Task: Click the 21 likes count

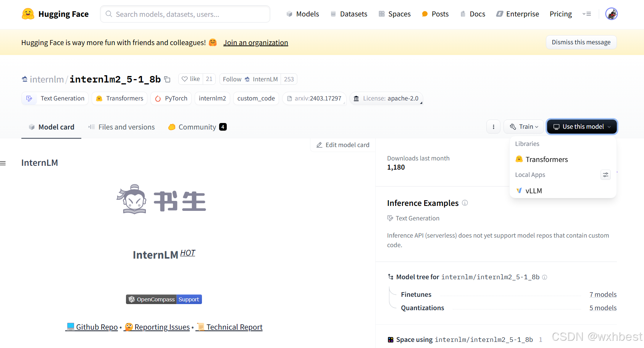Action: (209, 79)
